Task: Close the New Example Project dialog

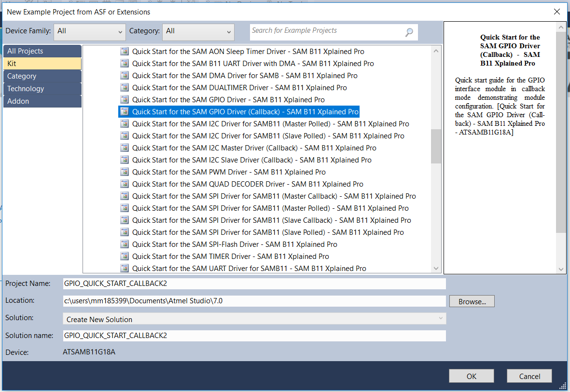Action: pos(556,12)
